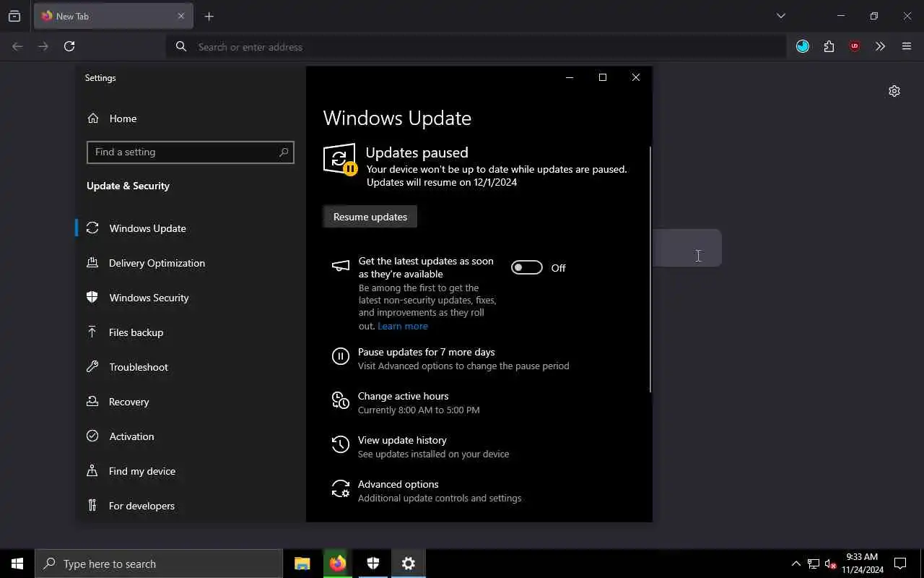Click the New Tab page search field
Viewport: 924px width, 578px height.
tap(687, 248)
